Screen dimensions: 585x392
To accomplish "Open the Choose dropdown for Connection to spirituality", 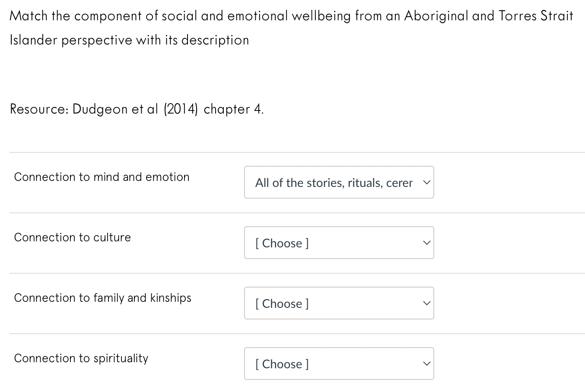I will coord(339,364).
